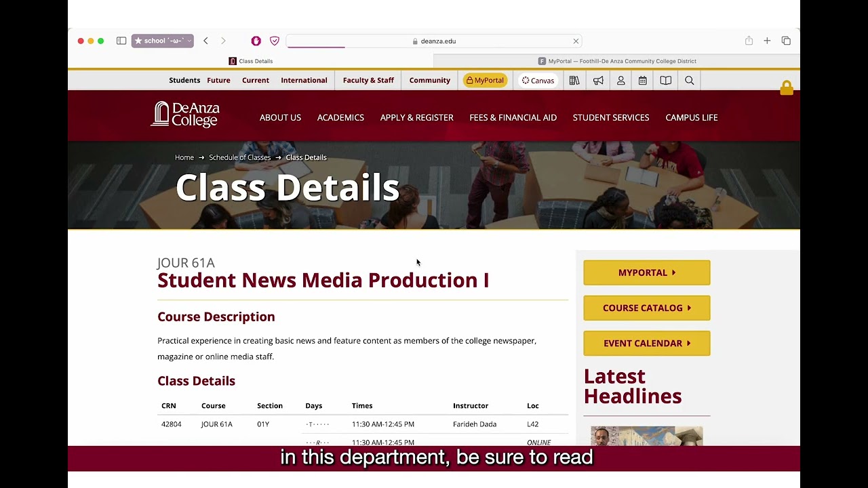Open the person directory icon
This screenshot has width=868, height=488.
coord(620,80)
